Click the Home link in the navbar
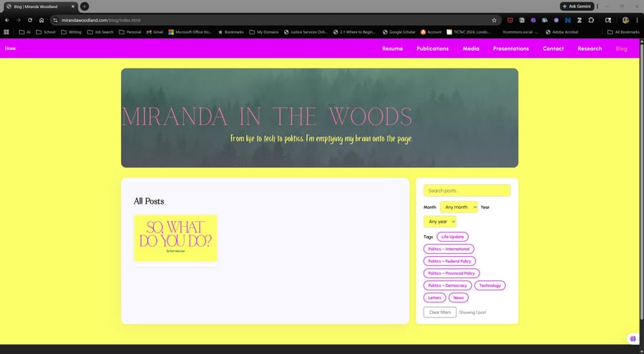 [x=10, y=49]
